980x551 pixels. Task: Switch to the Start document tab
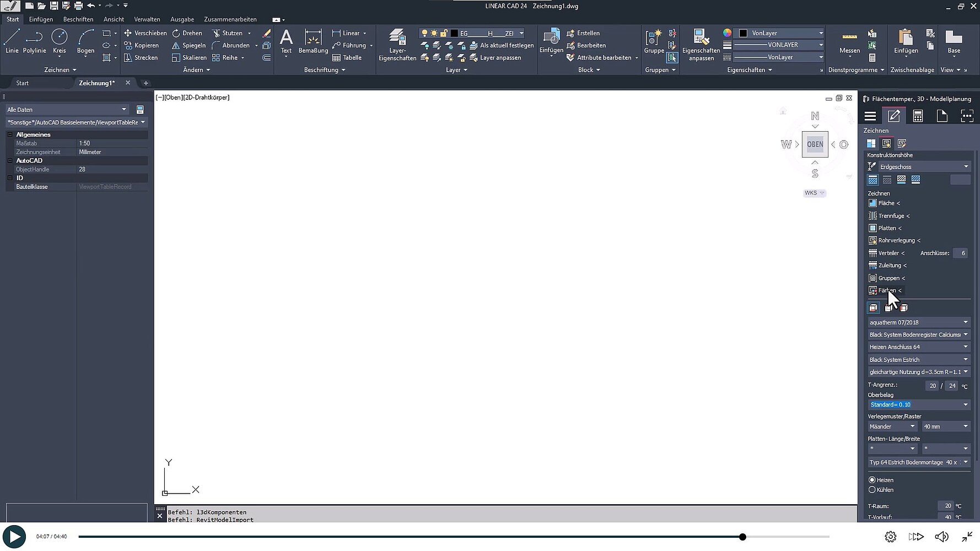point(23,83)
